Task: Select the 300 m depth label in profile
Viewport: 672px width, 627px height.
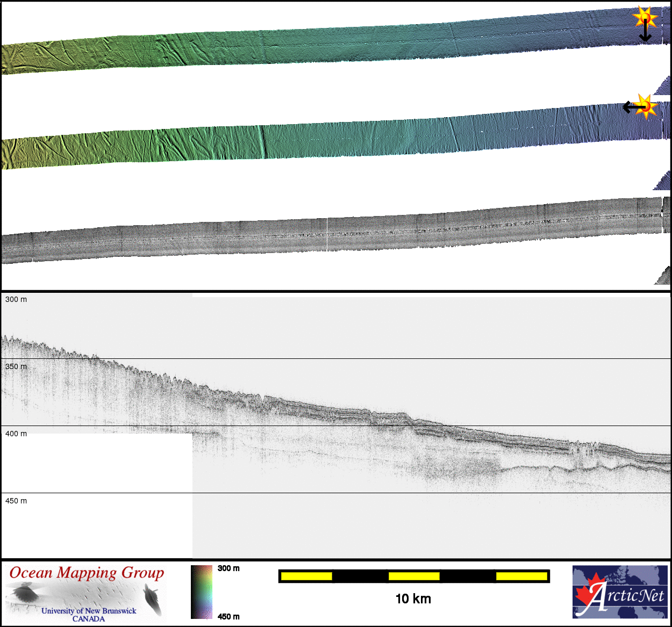Action: coord(16,299)
